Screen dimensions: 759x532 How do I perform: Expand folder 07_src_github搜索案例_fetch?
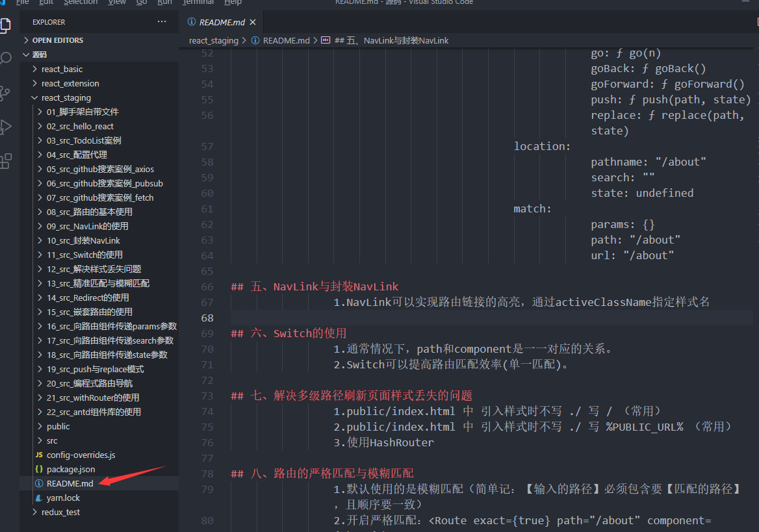[40, 197]
